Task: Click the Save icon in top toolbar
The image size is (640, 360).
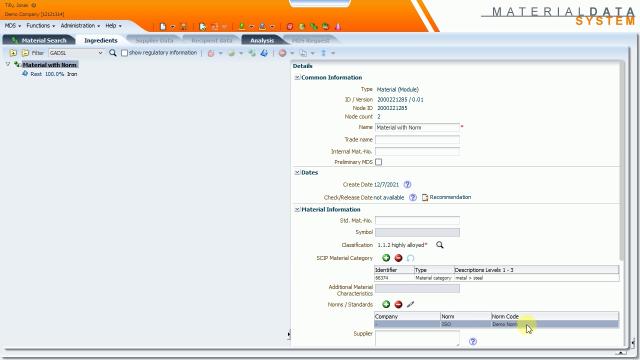Action: (184, 27)
